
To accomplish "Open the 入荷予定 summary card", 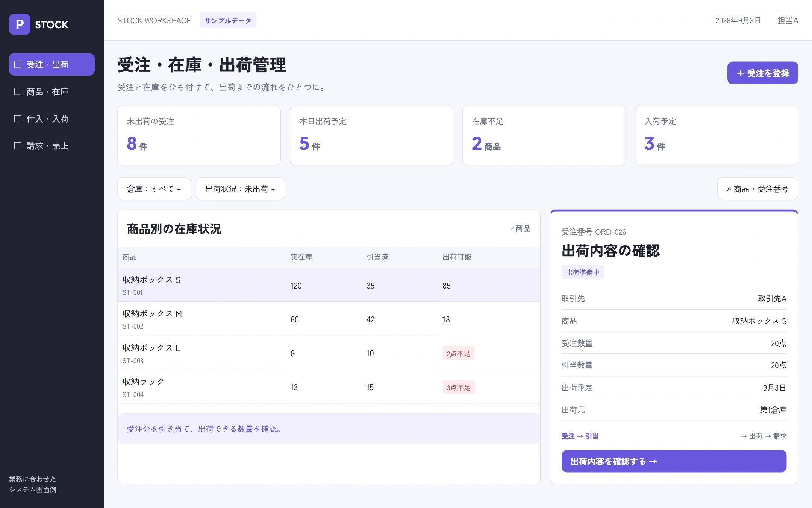I will coord(717,135).
